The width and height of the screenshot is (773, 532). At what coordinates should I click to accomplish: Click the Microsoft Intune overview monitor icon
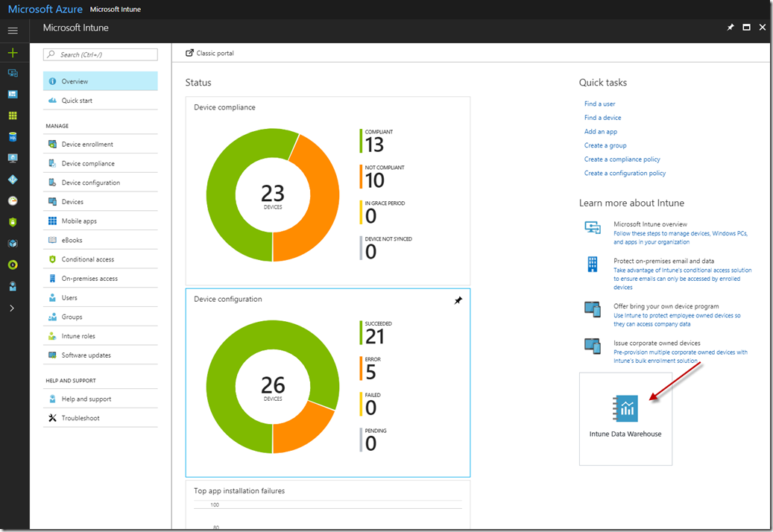[x=593, y=227]
